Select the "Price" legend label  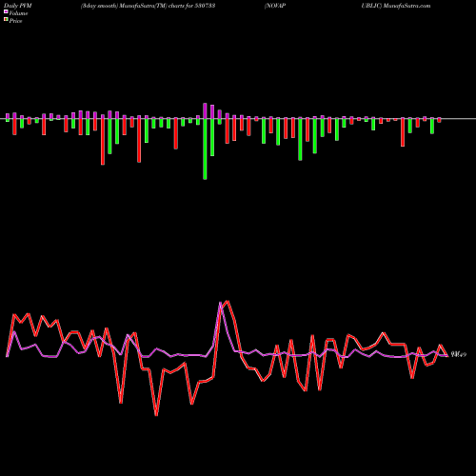pos(15,21)
